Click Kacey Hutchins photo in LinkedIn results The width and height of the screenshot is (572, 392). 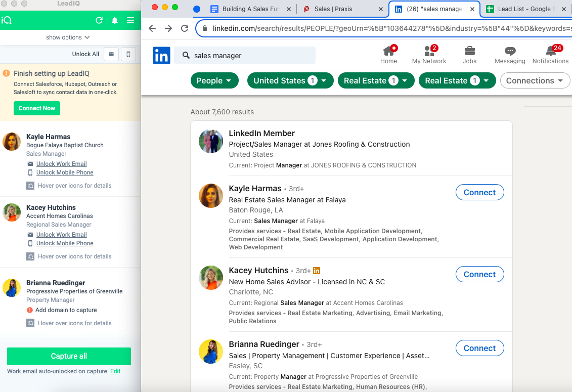pos(211,278)
